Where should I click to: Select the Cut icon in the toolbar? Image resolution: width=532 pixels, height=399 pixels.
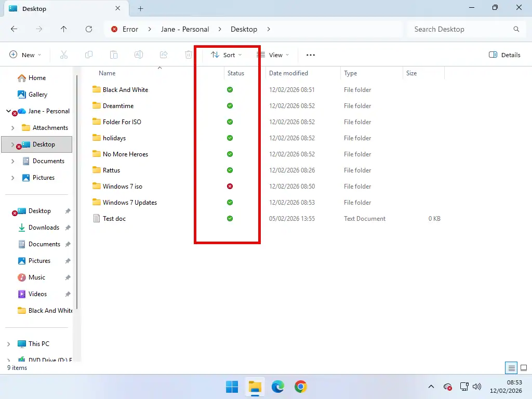63,55
